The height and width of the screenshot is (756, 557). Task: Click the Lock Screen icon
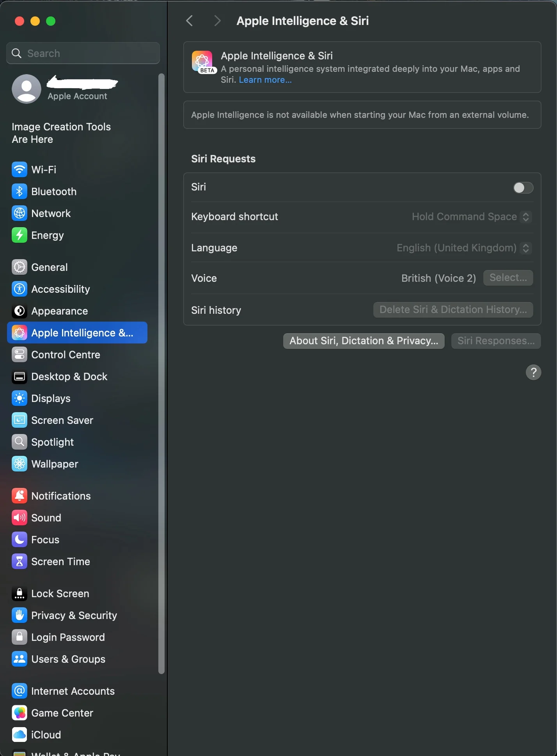pyautogui.click(x=20, y=593)
